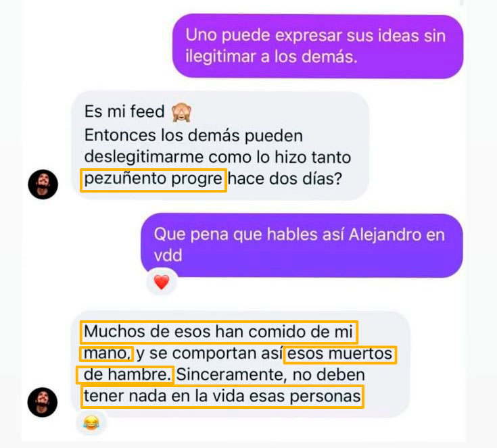Open profile avatar beside 'tener nada' message

[43, 402]
